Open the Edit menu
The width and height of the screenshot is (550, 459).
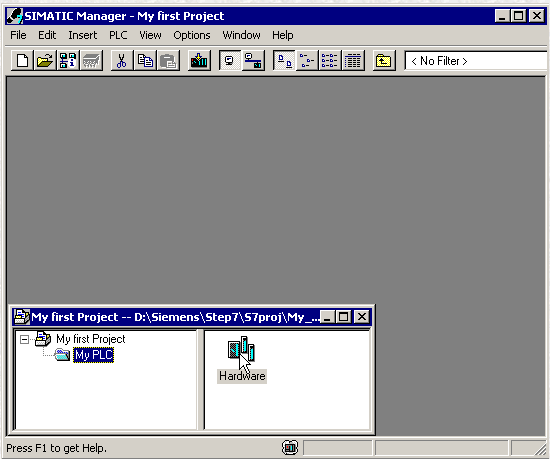pyautogui.click(x=47, y=35)
